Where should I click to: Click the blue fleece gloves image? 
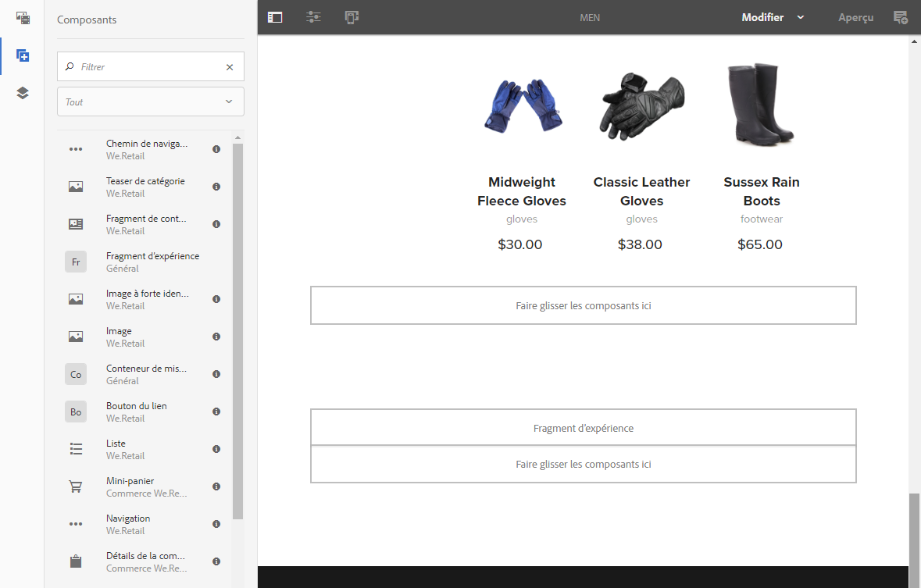click(x=522, y=105)
